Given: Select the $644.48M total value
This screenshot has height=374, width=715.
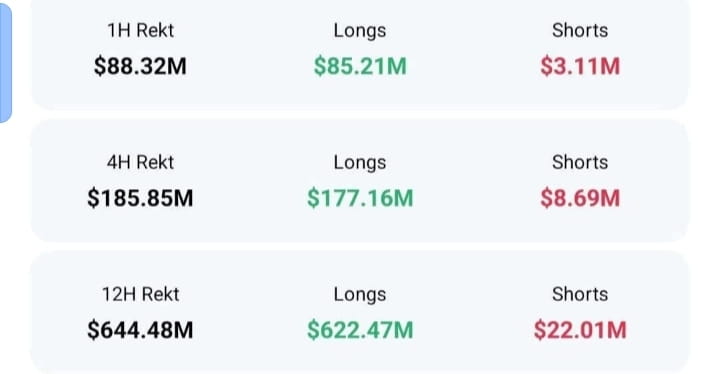Looking at the screenshot, I should click(140, 330).
